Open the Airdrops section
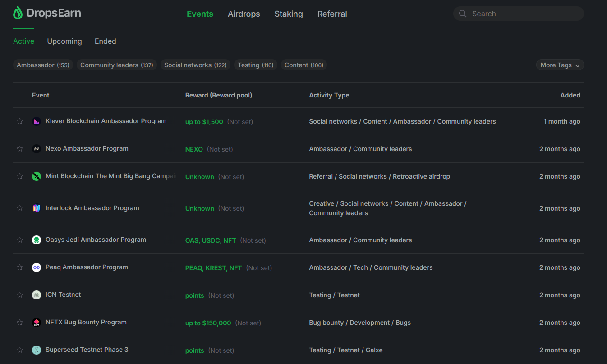This screenshot has width=607, height=364. coord(244,14)
